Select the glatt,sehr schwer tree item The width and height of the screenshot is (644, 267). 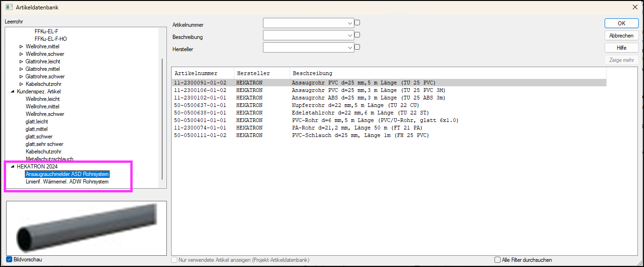pyautogui.click(x=45, y=144)
